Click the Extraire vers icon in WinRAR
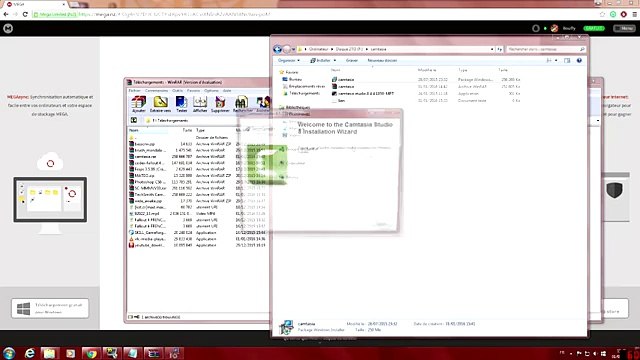640x360 pixels. (x=160, y=104)
